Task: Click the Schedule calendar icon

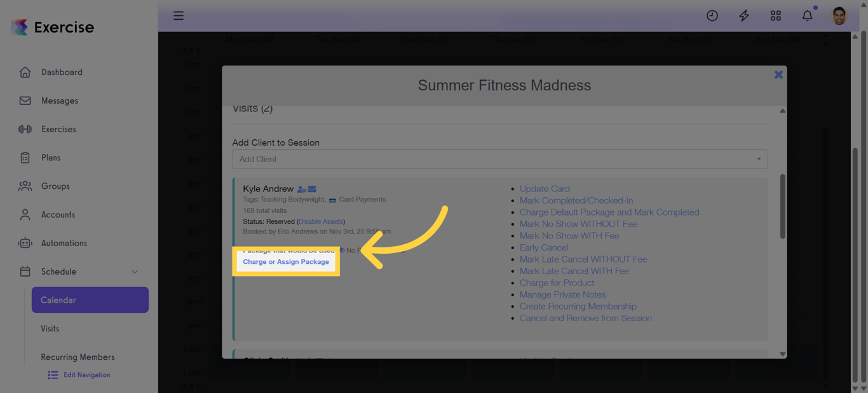Action: [25, 272]
